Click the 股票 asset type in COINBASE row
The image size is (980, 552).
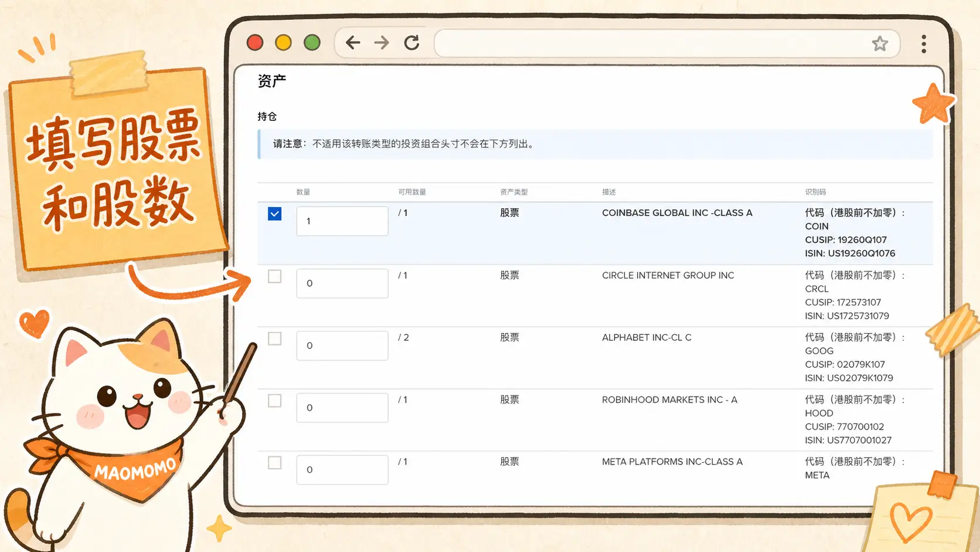pos(509,213)
